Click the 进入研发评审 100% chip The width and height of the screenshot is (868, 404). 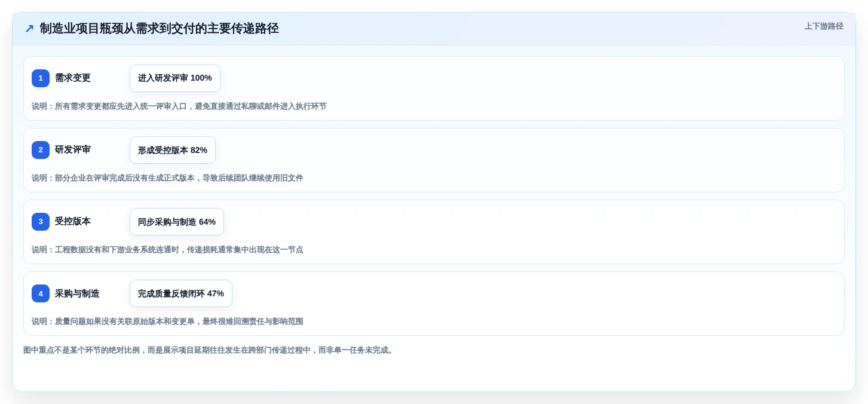pos(175,78)
